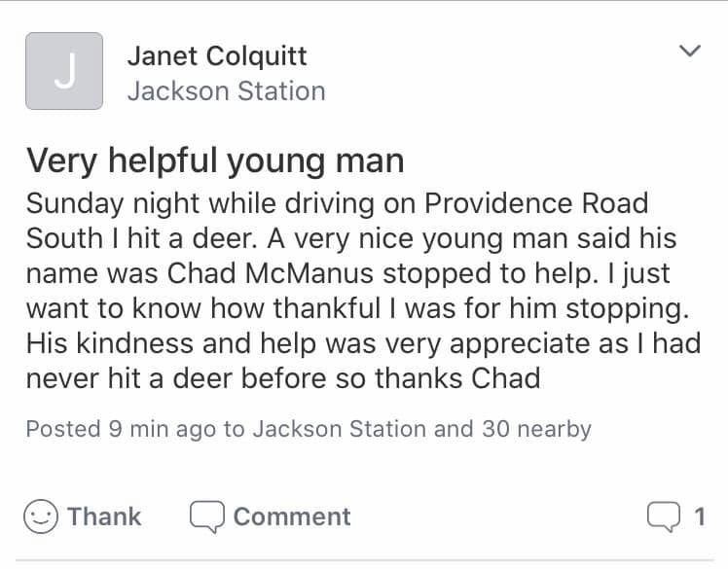Open the post title Very helpful young man
The height and width of the screenshot is (569, 728).
click(x=215, y=161)
